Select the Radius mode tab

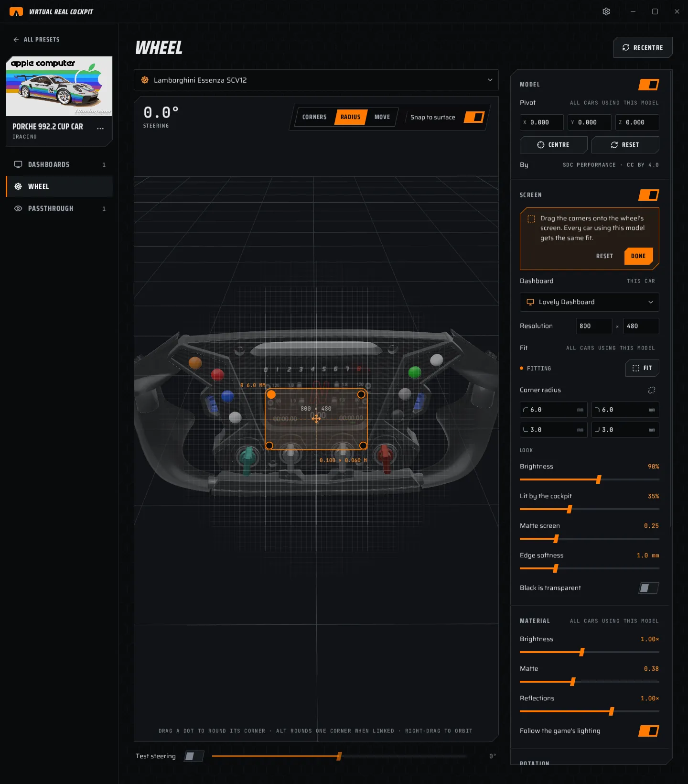coord(351,117)
